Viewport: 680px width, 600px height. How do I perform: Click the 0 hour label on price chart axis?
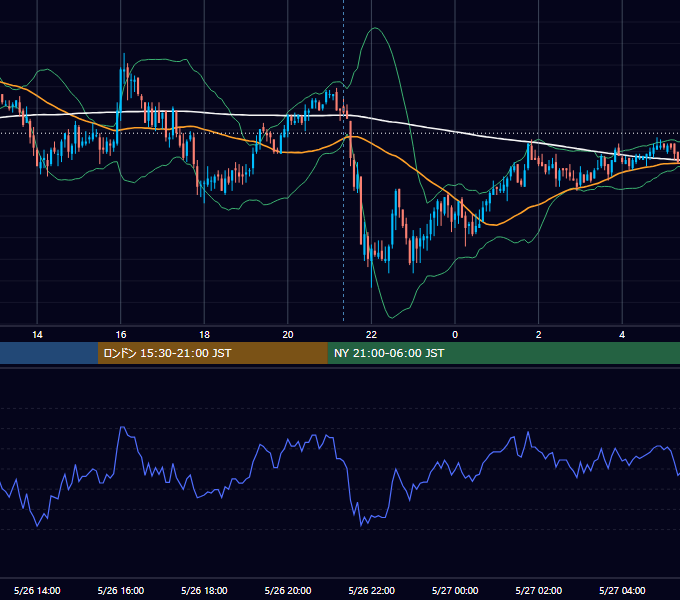point(455,335)
